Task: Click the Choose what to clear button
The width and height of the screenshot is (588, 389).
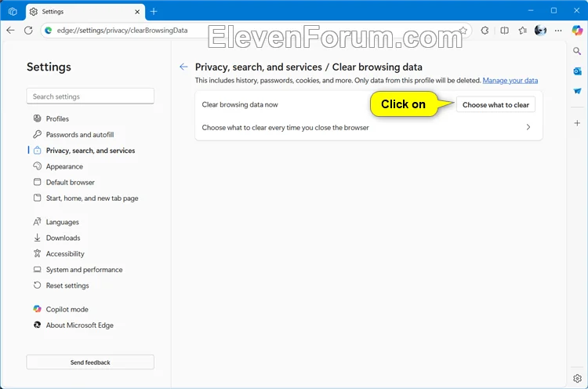Action: [495, 104]
